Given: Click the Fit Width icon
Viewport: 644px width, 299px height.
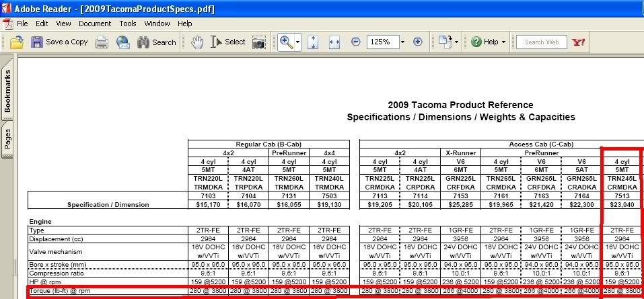Looking at the screenshot, I should (334, 42).
